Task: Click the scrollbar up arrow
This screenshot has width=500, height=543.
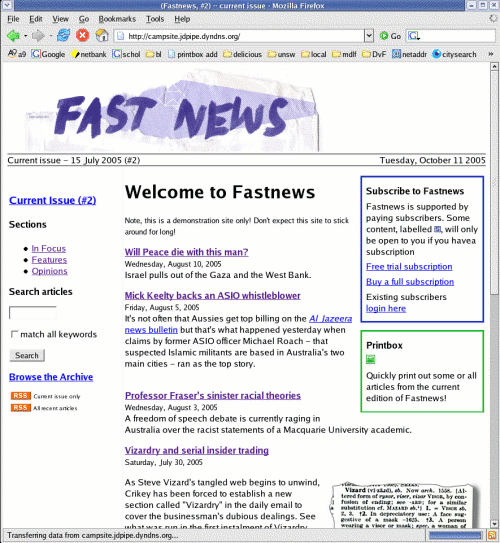Action: pos(494,66)
